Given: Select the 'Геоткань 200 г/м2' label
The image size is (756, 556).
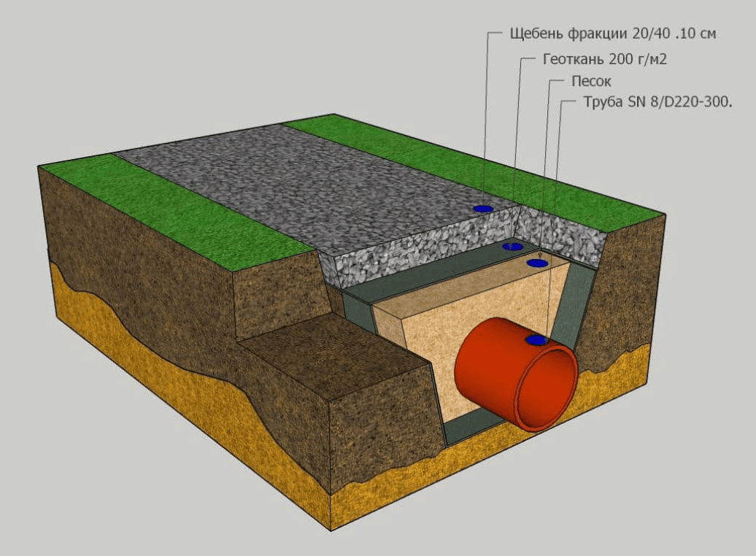Looking at the screenshot, I should tap(605, 60).
